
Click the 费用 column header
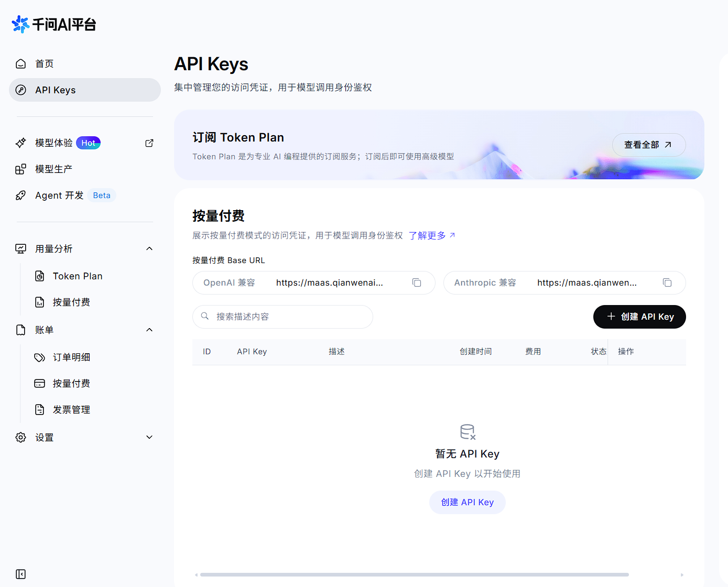pyautogui.click(x=533, y=352)
